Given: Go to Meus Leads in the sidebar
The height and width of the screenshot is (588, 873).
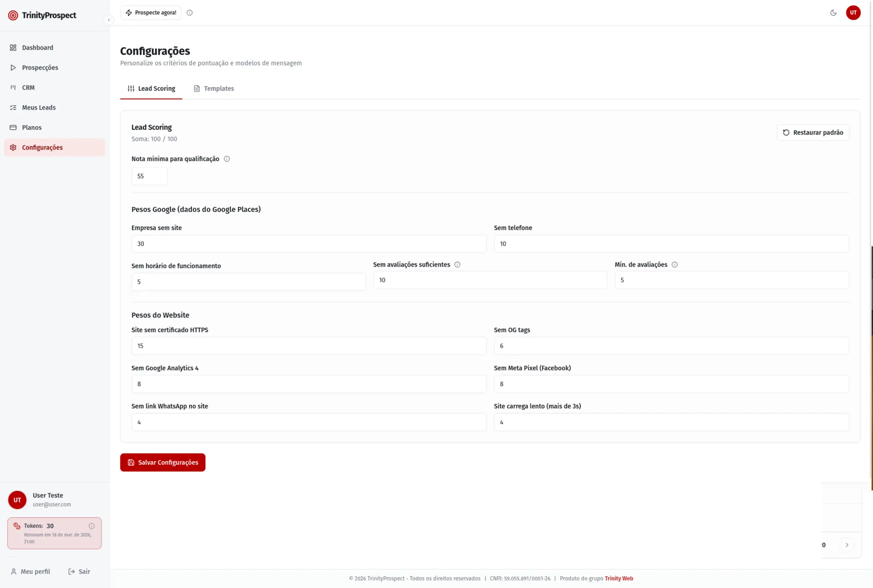Looking at the screenshot, I should [x=39, y=108].
